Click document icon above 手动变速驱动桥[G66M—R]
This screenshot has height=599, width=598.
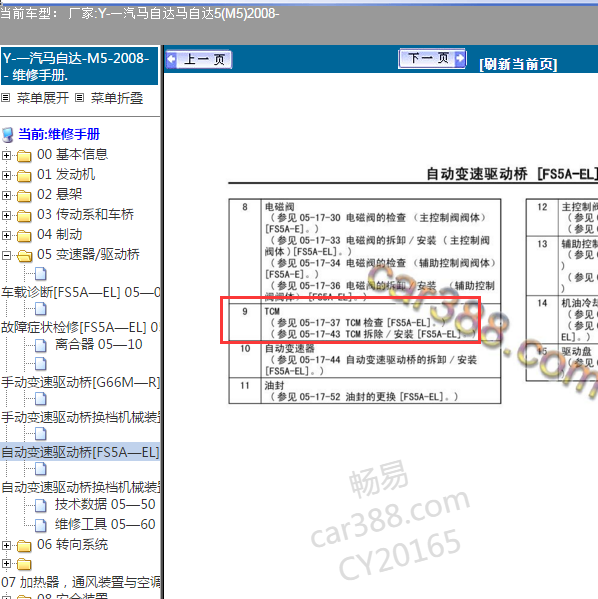[x=41, y=363]
